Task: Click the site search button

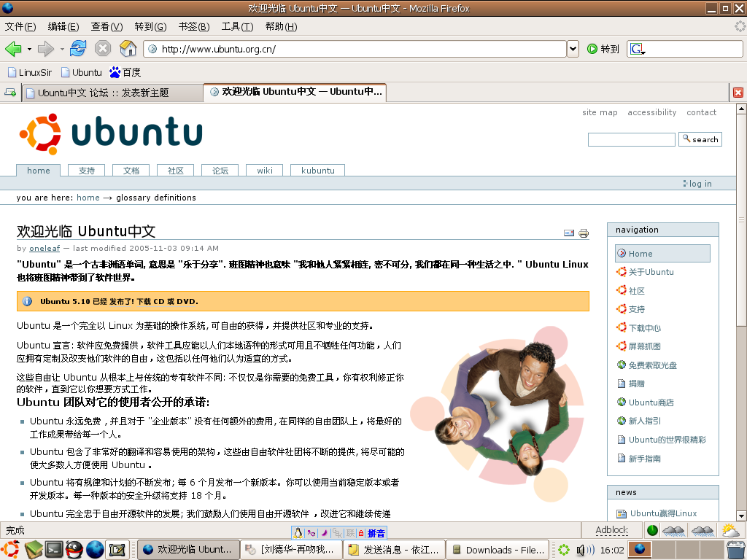Action: coord(700,139)
